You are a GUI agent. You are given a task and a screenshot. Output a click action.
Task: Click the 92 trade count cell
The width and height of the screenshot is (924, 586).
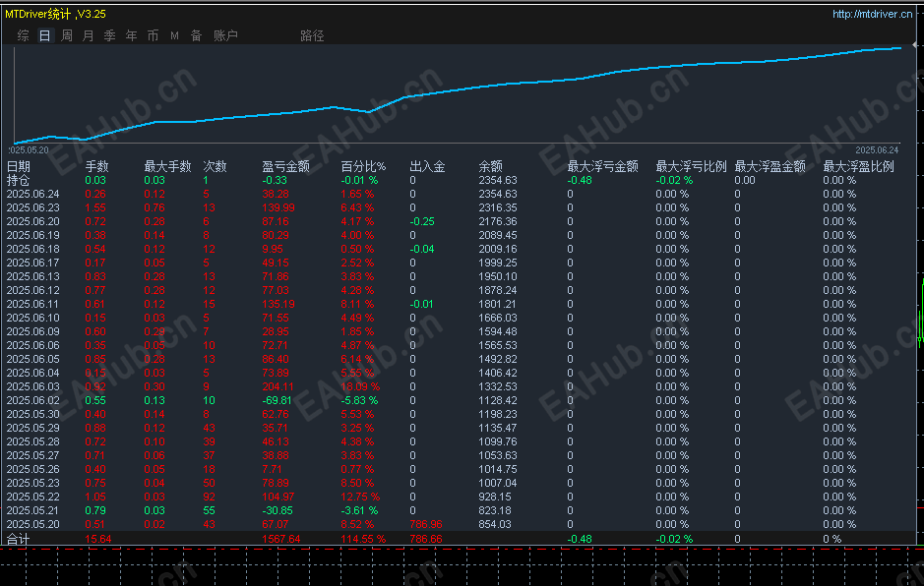209,497
